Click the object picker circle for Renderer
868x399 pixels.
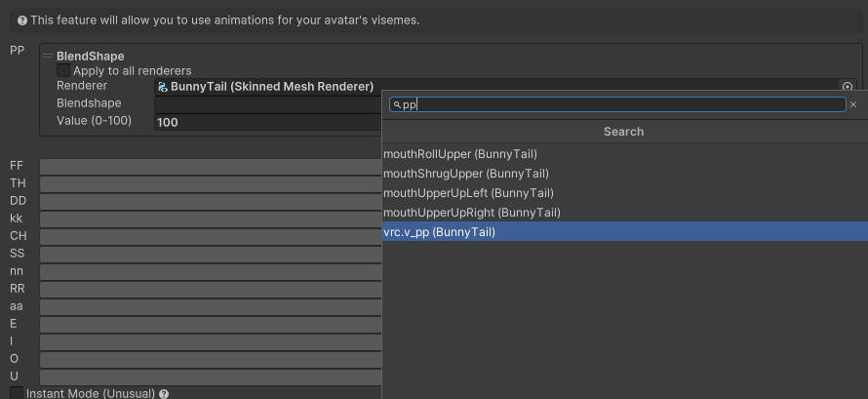(x=848, y=87)
